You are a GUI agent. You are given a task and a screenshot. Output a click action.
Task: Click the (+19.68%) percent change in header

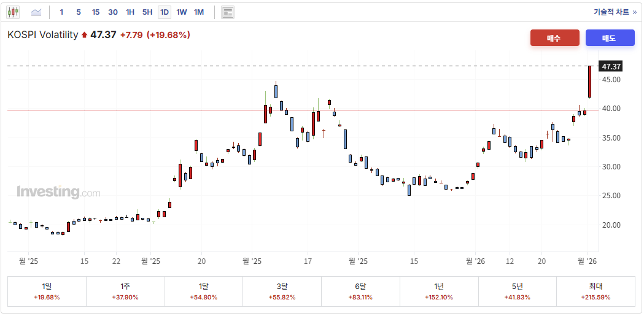[x=168, y=35]
